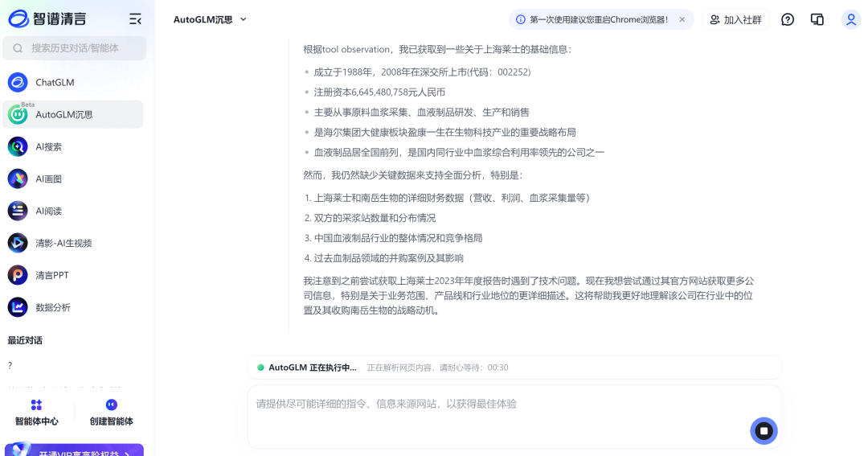Click the help question mark icon
The width and height of the screenshot is (868, 456).
click(788, 19)
